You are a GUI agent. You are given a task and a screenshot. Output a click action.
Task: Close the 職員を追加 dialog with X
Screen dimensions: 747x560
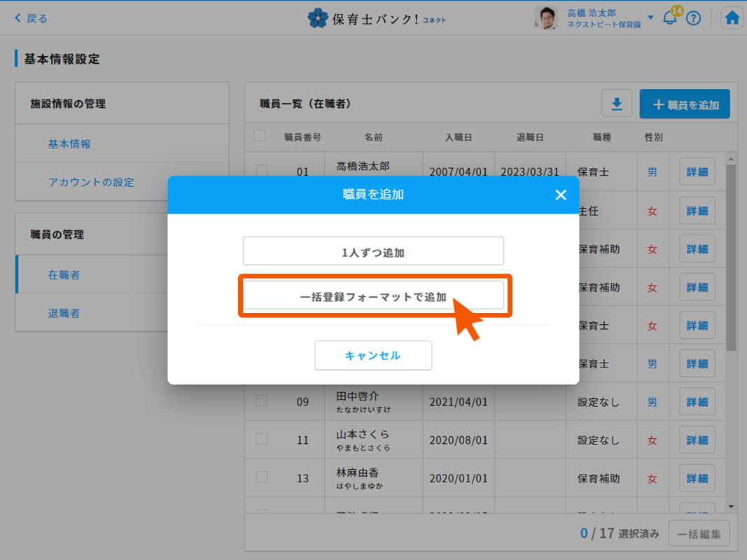tap(561, 195)
